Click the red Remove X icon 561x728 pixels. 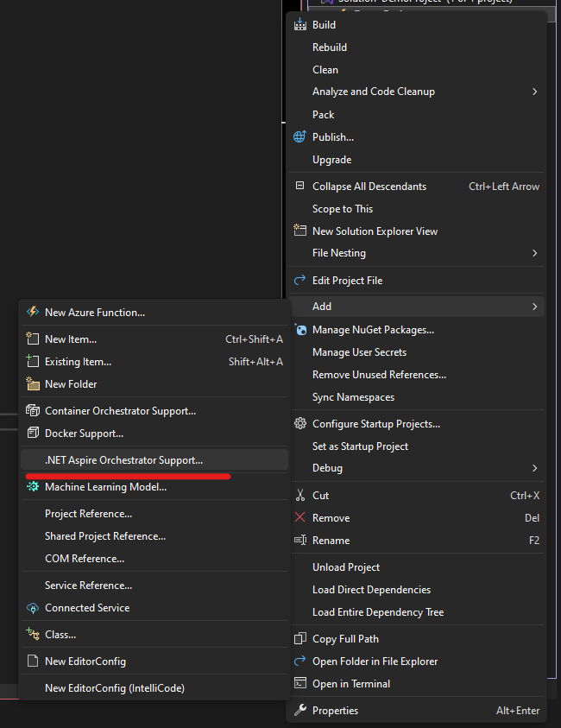299,518
